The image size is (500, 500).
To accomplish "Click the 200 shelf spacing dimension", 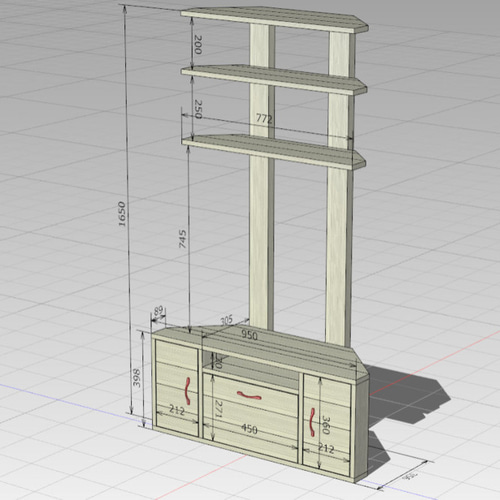I will [198, 44].
